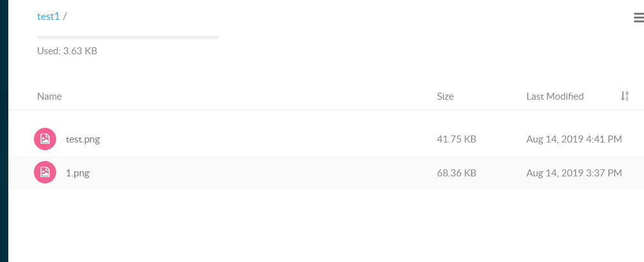Image resolution: width=644 pixels, height=262 pixels.
Task: Click the pink image icon for test.png
Action: tap(45, 139)
